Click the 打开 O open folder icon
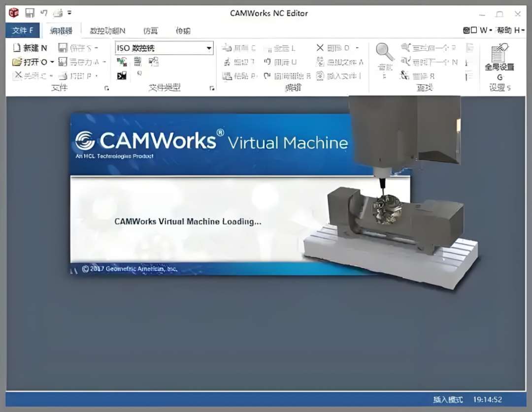The width and height of the screenshot is (532, 412). click(x=17, y=62)
